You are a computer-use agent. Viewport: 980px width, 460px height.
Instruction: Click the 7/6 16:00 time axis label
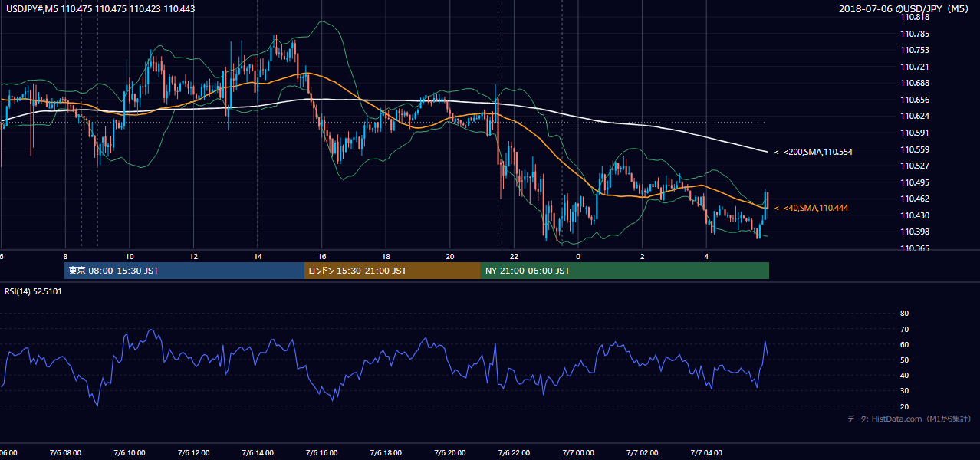tap(323, 452)
